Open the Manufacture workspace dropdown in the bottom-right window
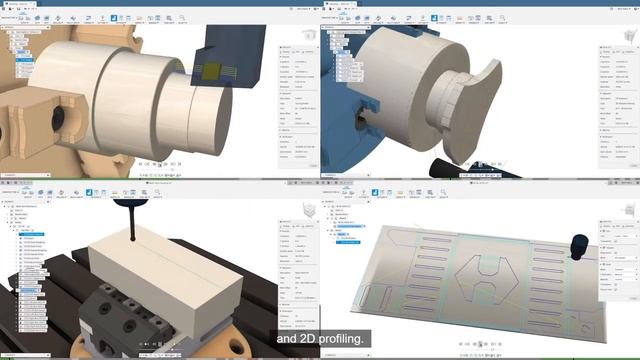Screen dimensions: 640x360 [330, 192]
